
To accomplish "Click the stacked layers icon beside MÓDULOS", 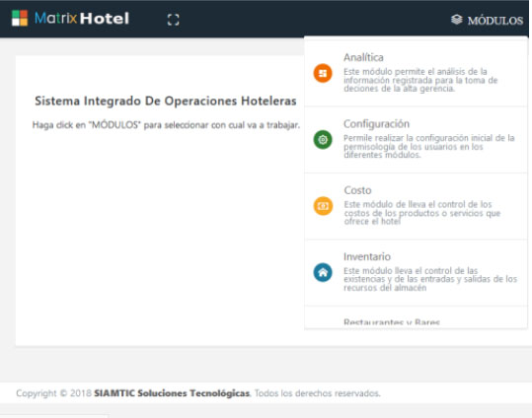I will click(457, 20).
